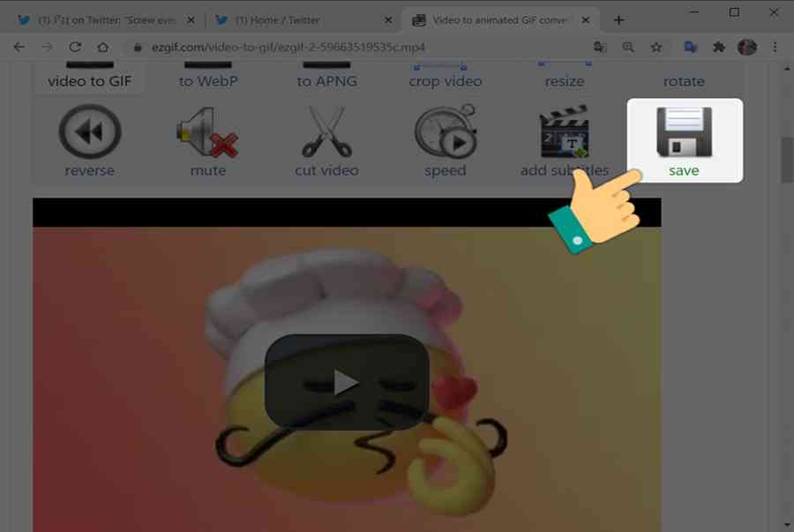Open the Chrome profile avatar
This screenshot has height=532, width=794.
coord(747,47)
